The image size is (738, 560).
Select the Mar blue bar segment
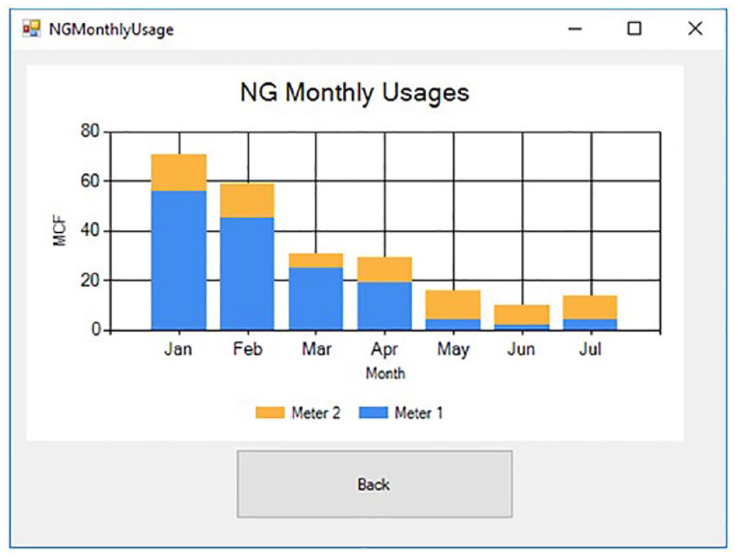(316, 299)
